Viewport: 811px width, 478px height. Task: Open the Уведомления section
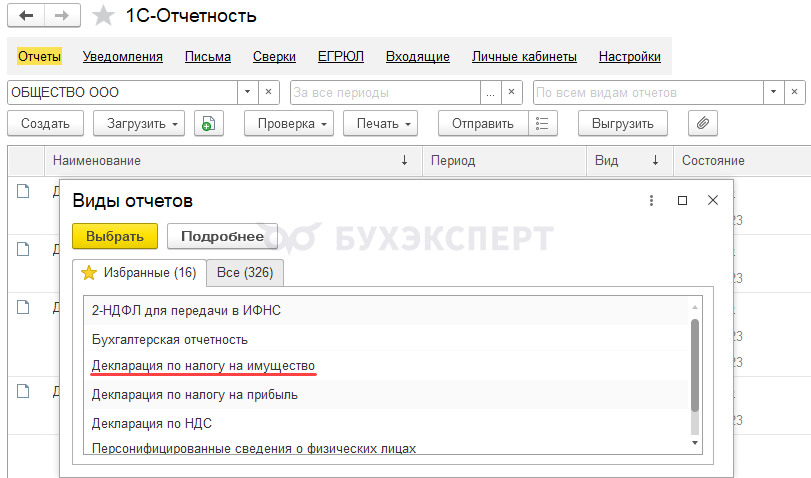pos(123,56)
